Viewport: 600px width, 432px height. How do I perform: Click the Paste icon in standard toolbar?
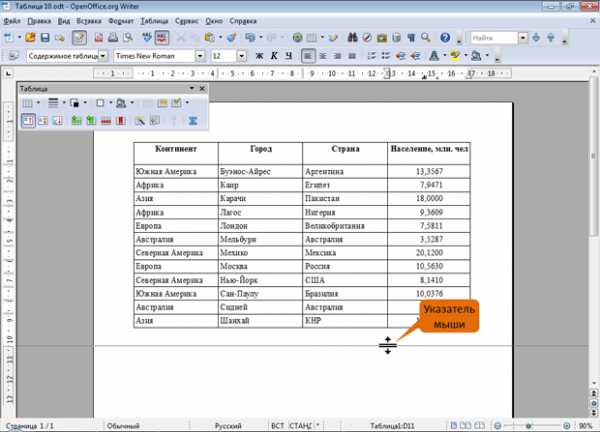click(209, 37)
